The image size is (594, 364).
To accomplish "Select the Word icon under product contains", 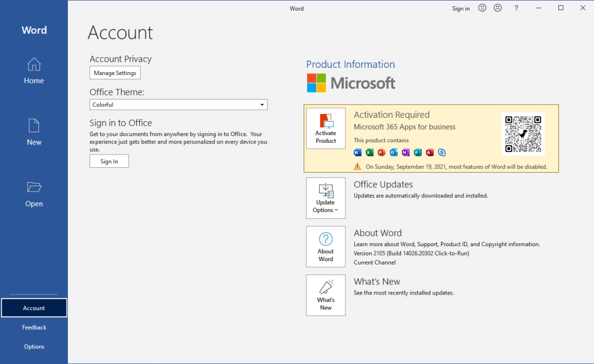I will 357,152.
